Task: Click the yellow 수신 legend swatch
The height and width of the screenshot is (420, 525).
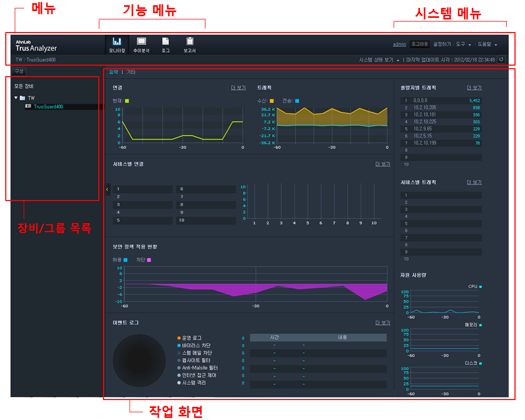Action: [272, 100]
